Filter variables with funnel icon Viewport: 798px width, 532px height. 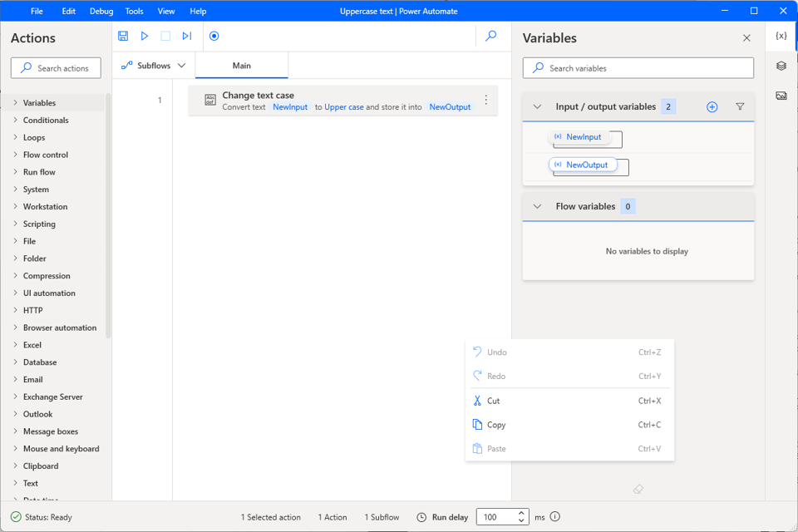click(740, 107)
